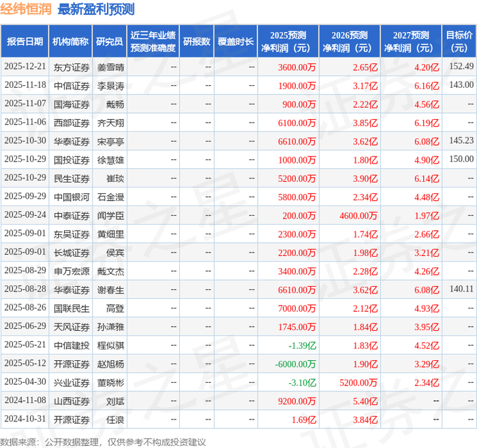
Task: Click the 报告日期 column header
Action: (25, 42)
